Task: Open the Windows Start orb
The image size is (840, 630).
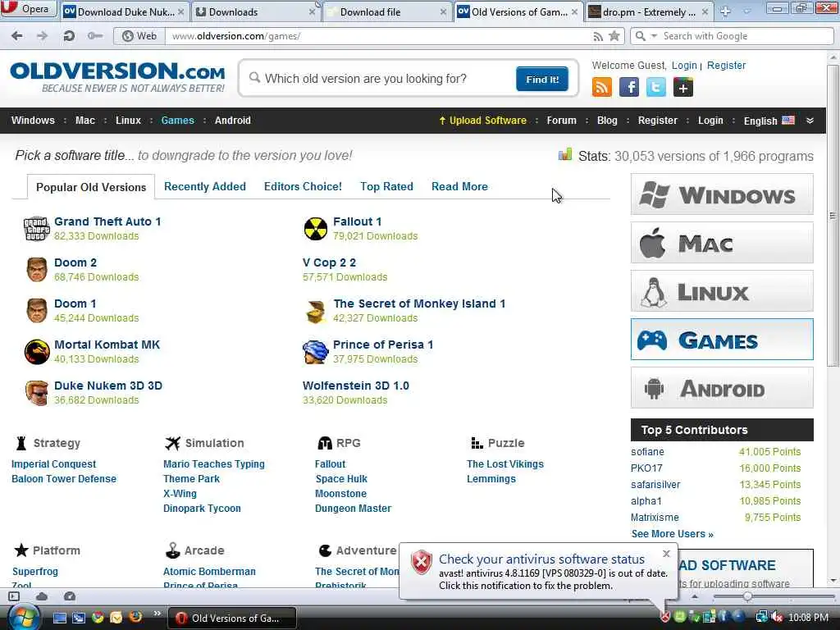Action: point(24,617)
